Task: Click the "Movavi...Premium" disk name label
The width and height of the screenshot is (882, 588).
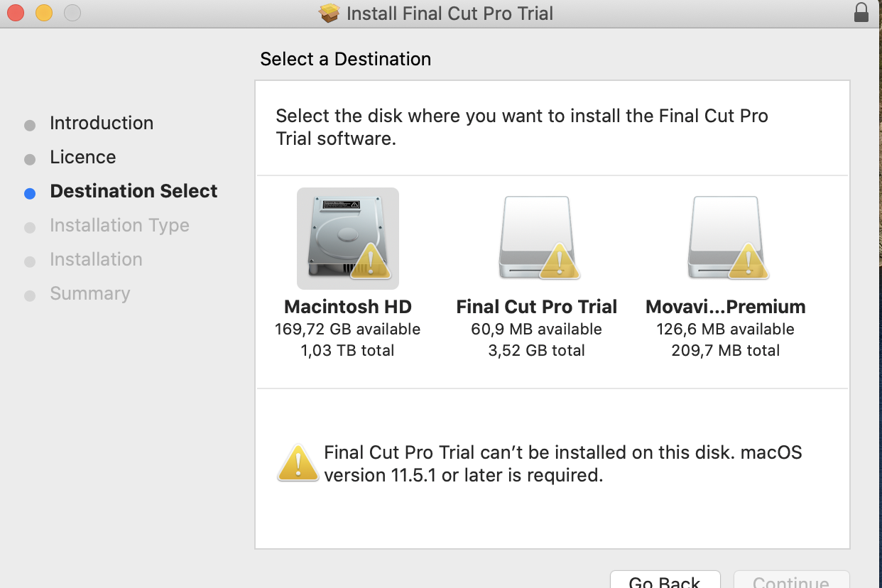Action: (x=725, y=307)
